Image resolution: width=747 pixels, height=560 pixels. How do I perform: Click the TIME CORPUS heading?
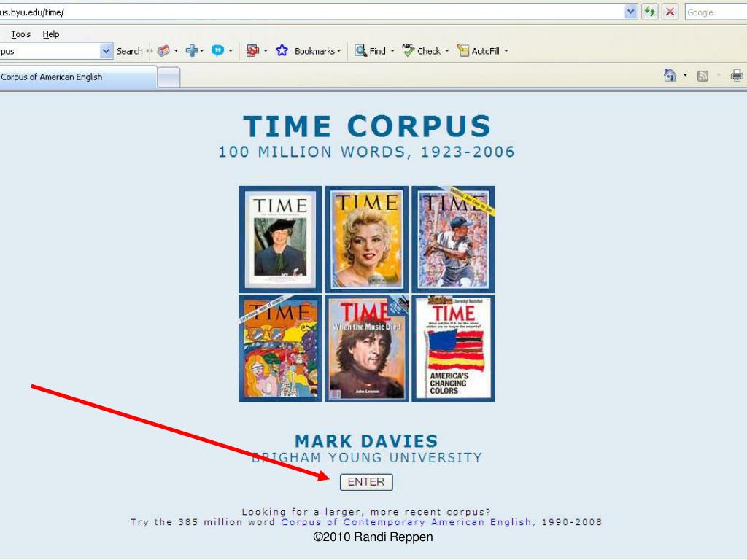367,126
